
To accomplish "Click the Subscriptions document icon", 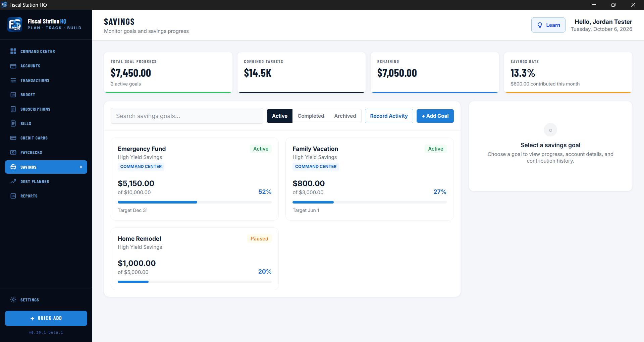I will [13, 109].
